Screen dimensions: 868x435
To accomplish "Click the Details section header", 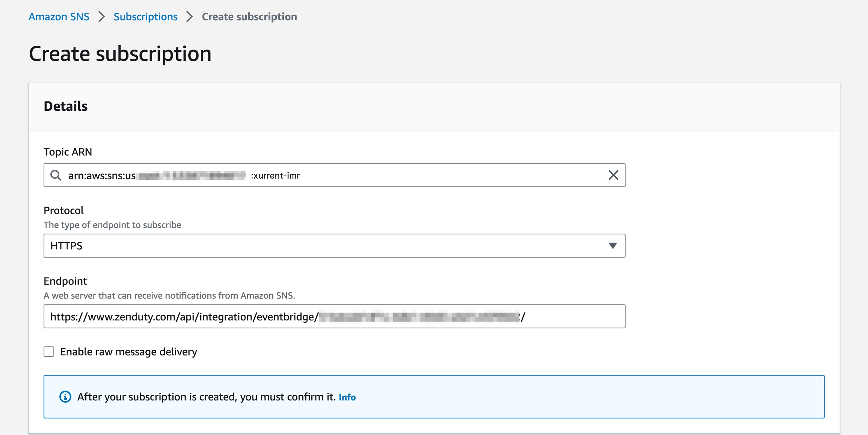I will (x=66, y=106).
